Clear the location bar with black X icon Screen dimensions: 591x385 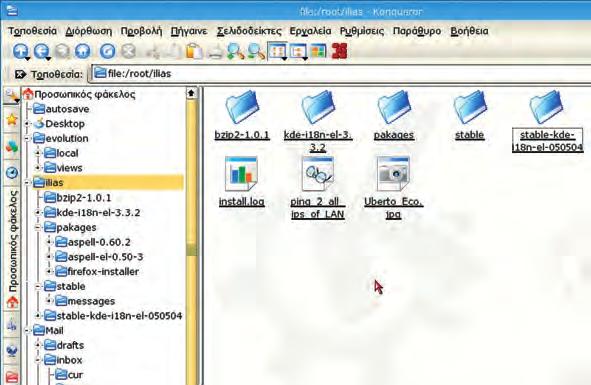(x=20, y=74)
